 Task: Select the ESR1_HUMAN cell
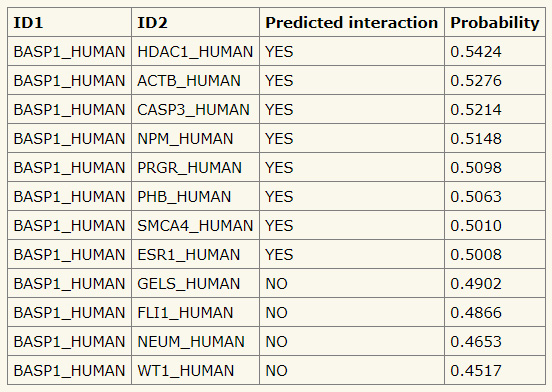[195, 254]
